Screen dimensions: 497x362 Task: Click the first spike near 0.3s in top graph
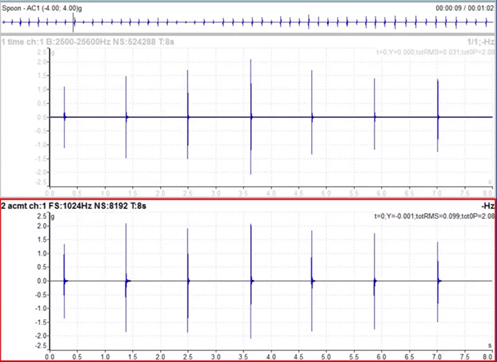(64, 117)
